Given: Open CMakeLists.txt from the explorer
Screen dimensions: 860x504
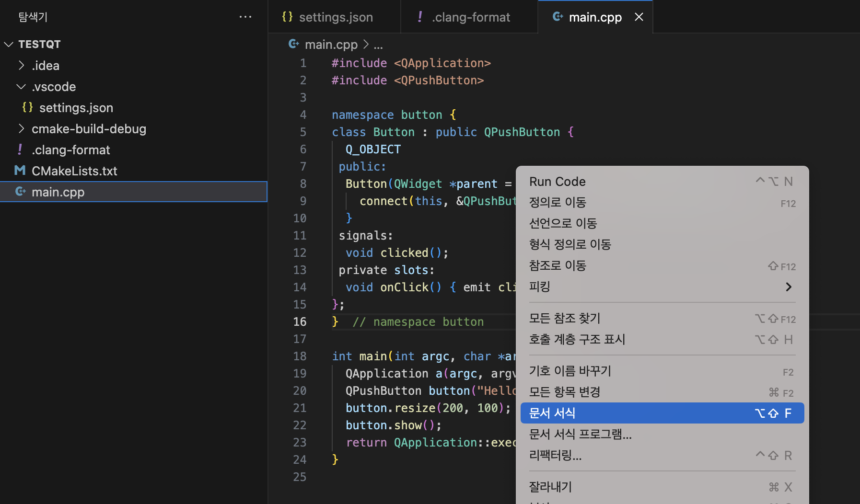Looking at the screenshot, I should (x=133, y=171).
